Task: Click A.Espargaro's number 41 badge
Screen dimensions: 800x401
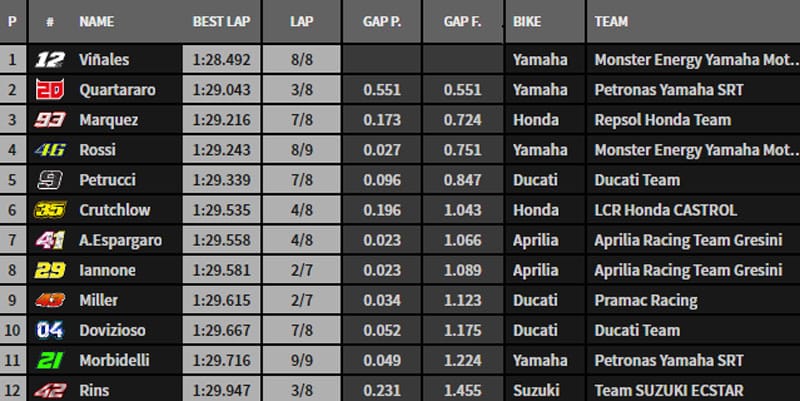Action: [49, 240]
